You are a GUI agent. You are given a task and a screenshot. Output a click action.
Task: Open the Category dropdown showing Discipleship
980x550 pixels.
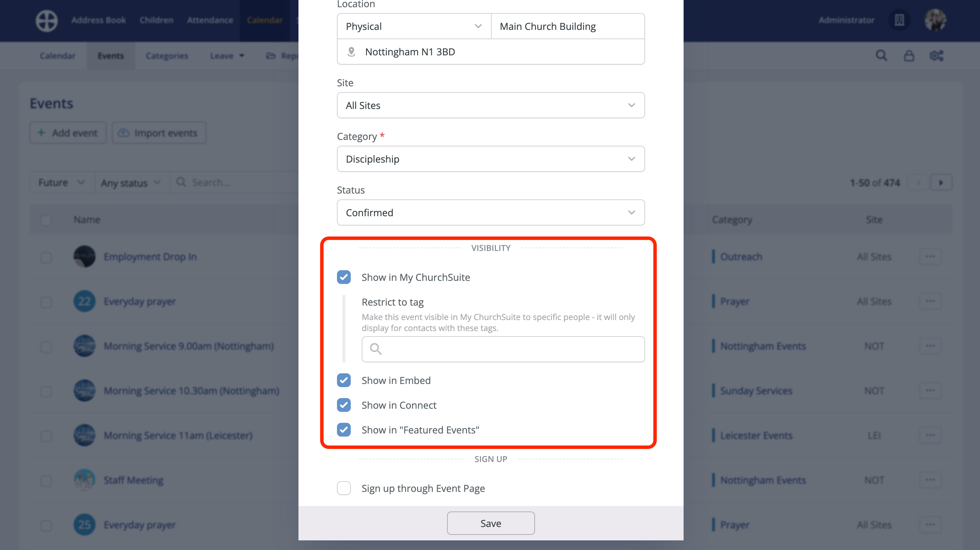[490, 158]
